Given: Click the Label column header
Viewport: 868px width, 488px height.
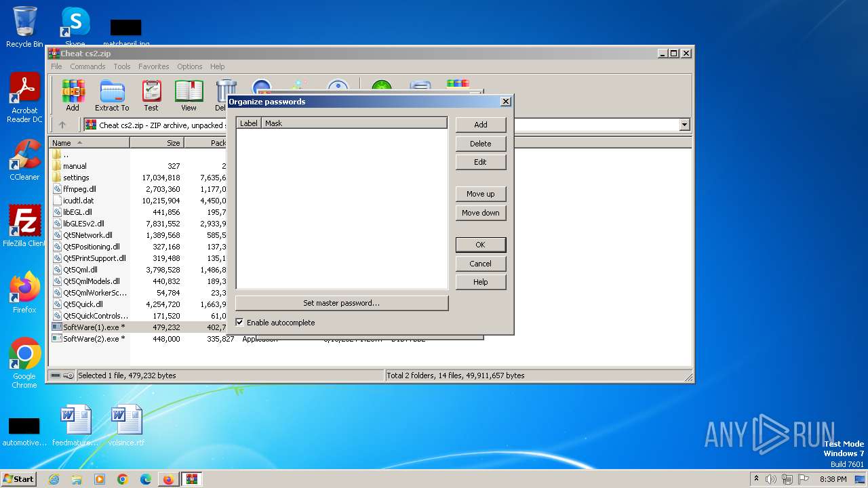Looking at the screenshot, I should pyautogui.click(x=249, y=123).
